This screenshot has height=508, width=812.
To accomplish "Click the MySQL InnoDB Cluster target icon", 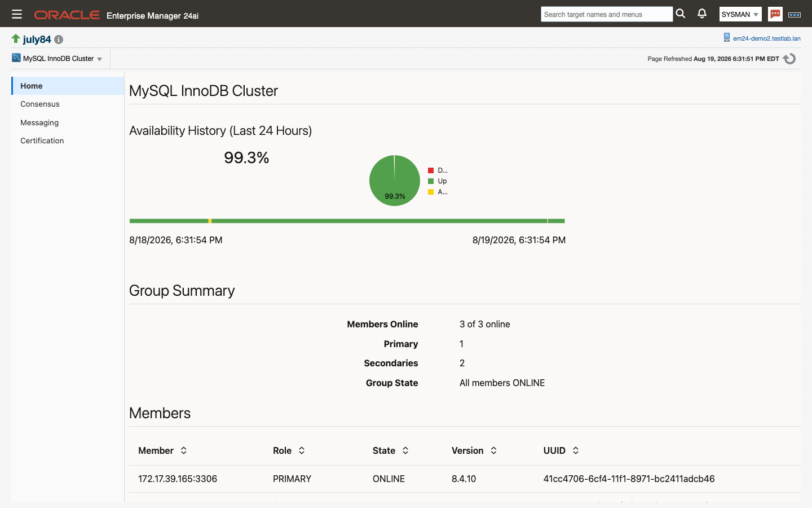I will tap(16, 58).
